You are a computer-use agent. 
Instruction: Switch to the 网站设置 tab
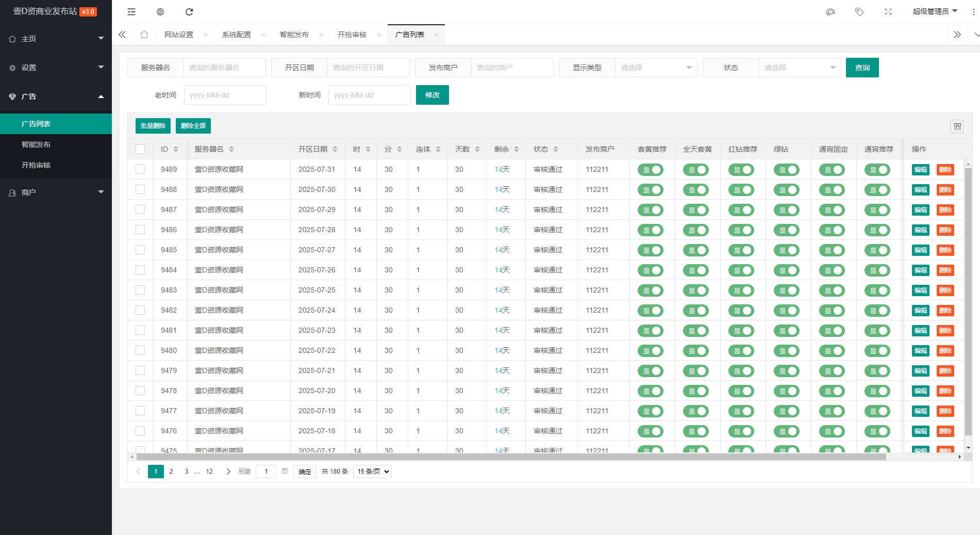[x=179, y=35]
